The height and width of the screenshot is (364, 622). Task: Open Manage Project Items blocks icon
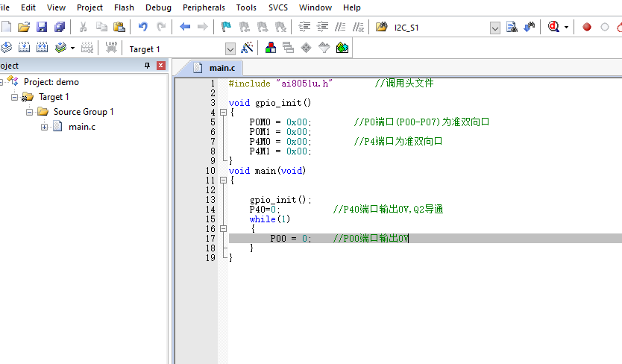(x=271, y=48)
